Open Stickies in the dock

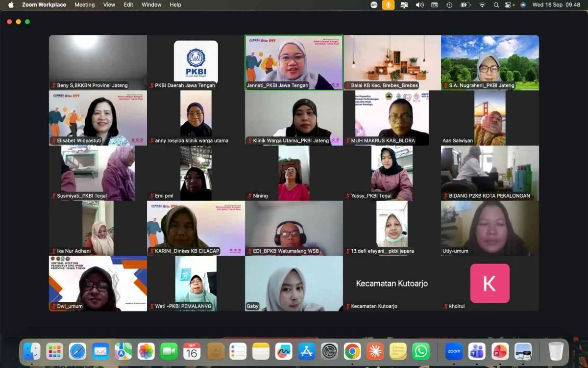(398, 351)
